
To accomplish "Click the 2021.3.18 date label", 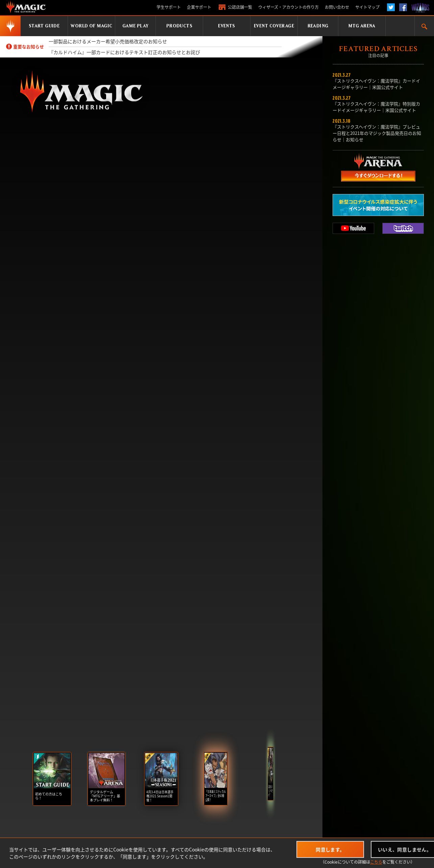I will (x=341, y=121).
